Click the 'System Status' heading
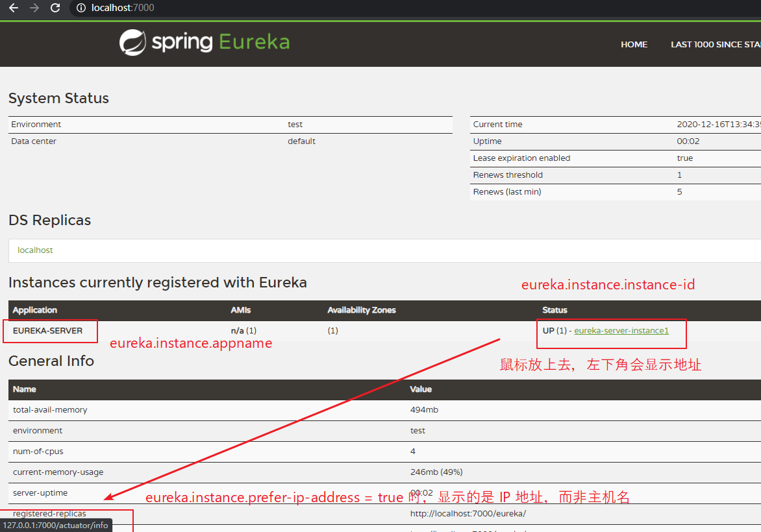This screenshot has width=761, height=532. point(58,99)
